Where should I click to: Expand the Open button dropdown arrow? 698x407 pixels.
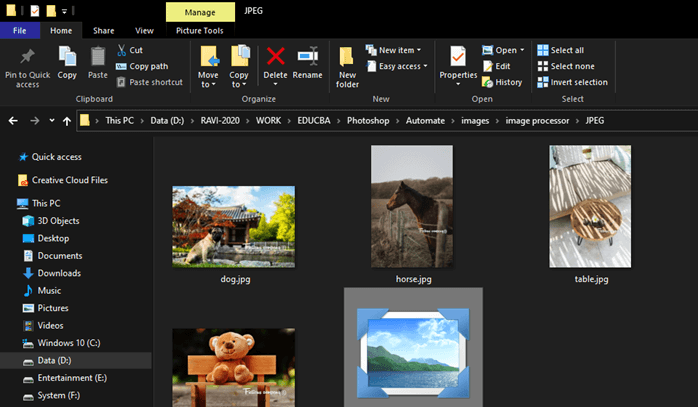click(x=522, y=50)
